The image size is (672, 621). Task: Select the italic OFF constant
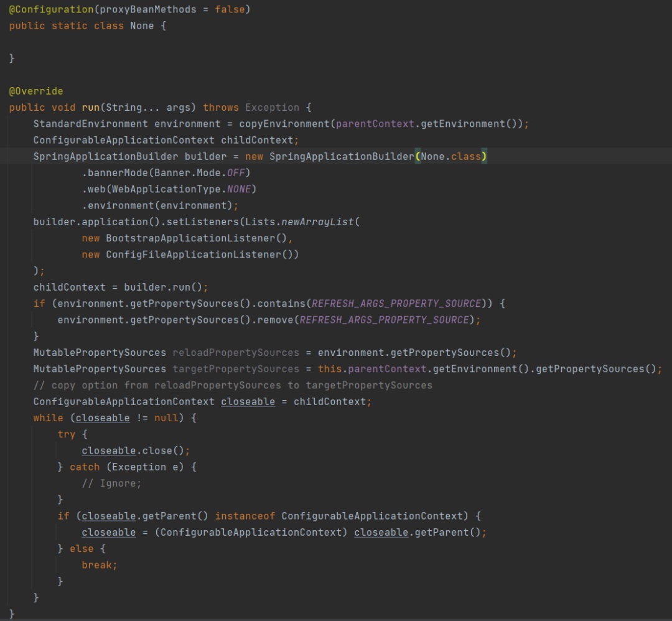[236, 173]
